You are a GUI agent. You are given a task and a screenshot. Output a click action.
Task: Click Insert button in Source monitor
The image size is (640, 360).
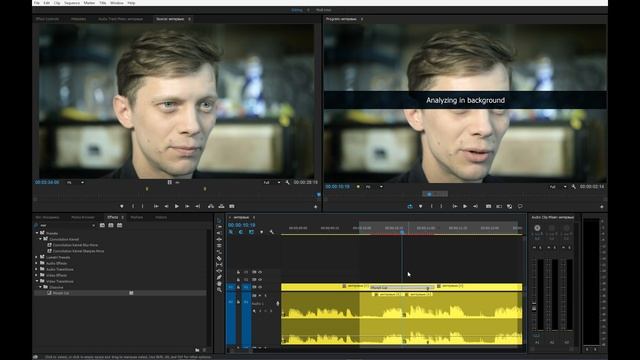pos(211,207)
